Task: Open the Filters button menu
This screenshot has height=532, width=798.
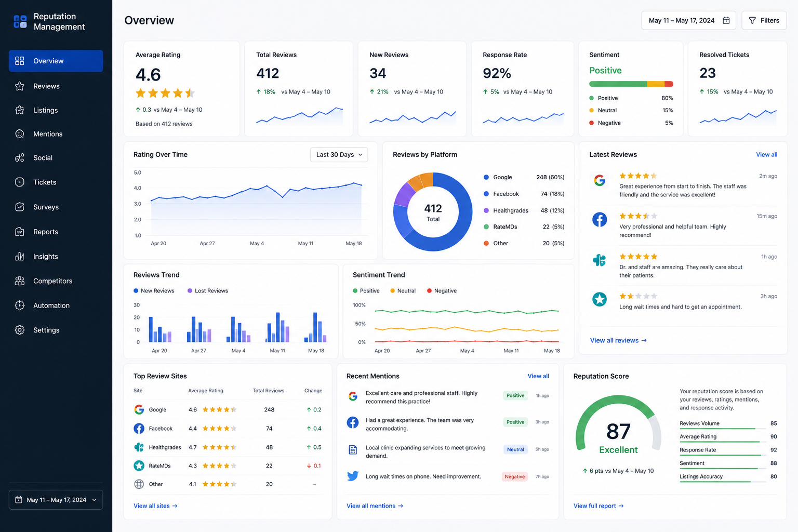Action: click(x=764, y=20)
